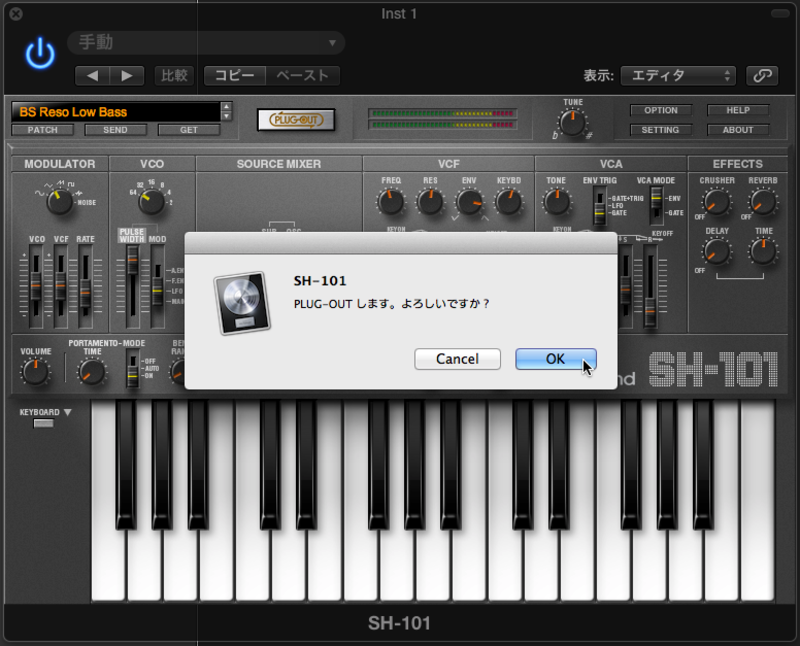Click the Effects TIME knob
The width and height of the screenshot is (800, 646).
click(763, 252)
